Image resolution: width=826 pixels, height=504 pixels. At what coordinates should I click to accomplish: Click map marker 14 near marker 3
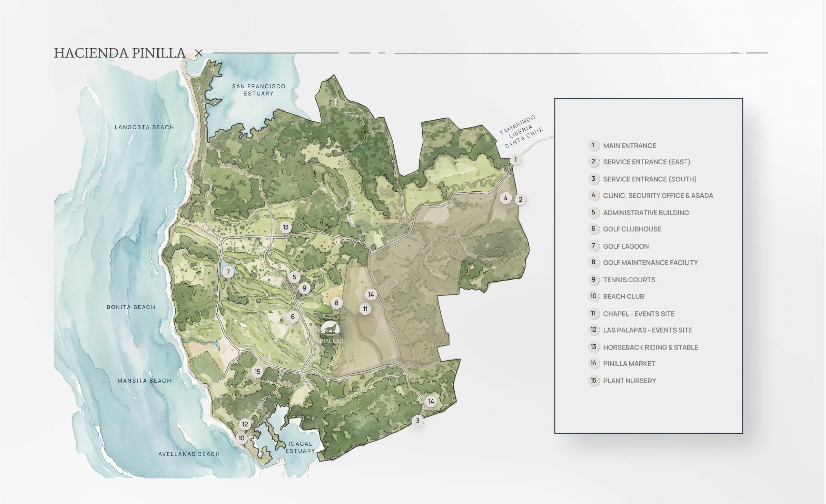pos(431,402)
